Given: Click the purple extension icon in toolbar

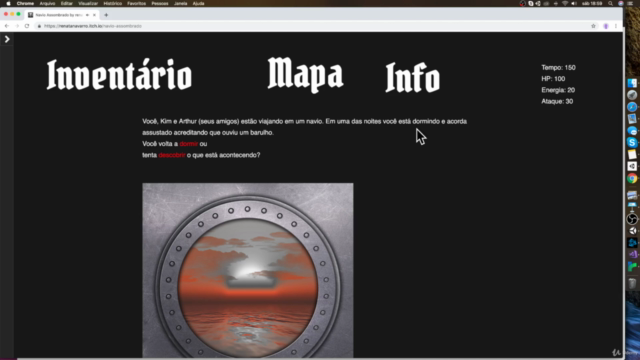Looking at the screenshot, I should point(606,26).
